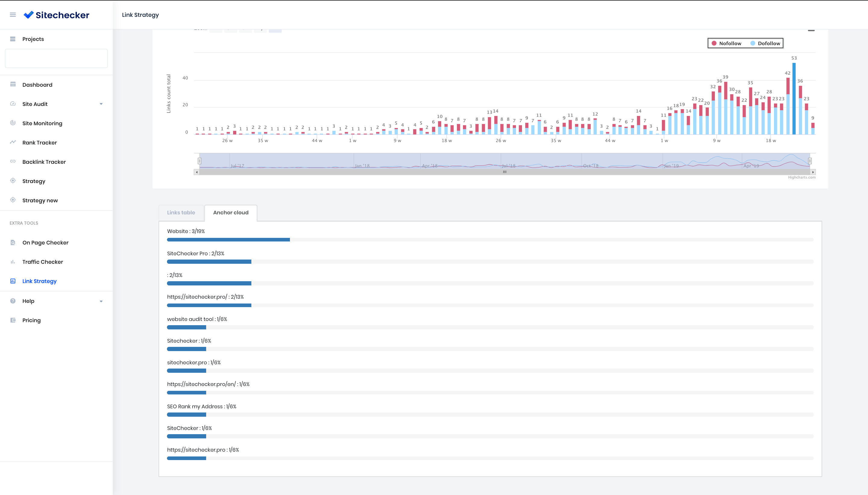
Task: Click the On Page Checker icon
Action: (x=13, y=242)
